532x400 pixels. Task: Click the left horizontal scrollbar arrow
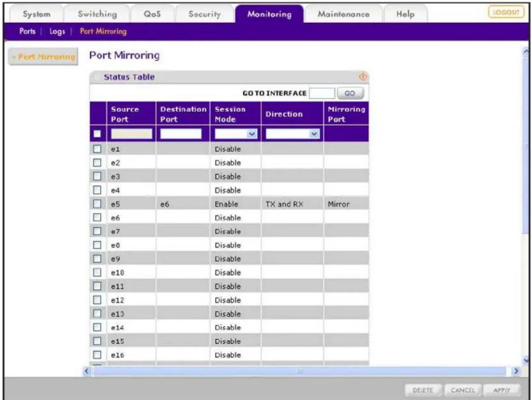click(x=87, y=371)
